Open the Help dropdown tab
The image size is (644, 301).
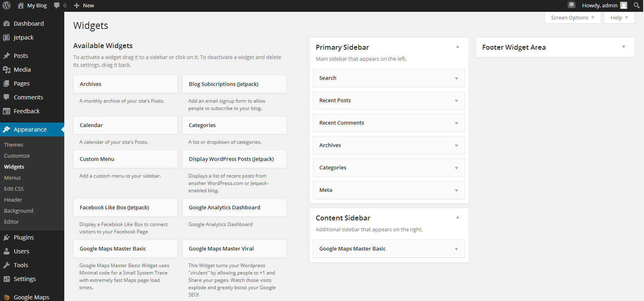pyautogui.click(x=619, y=18)
